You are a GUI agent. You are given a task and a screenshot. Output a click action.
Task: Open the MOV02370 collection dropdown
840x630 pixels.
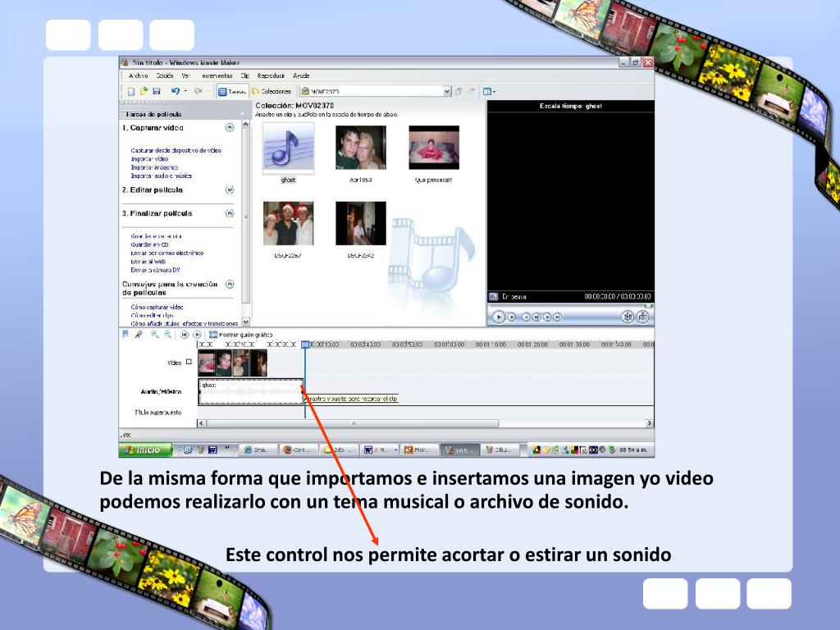coord(447,92)
